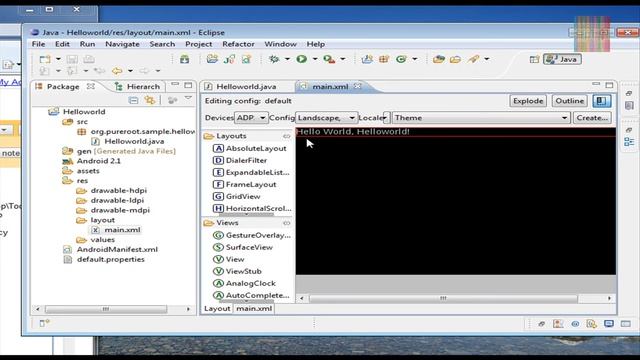Click the Back navigation arrow icon
Image resolution: width=640 pixels, height=360 pixels.
click(117, 71)
